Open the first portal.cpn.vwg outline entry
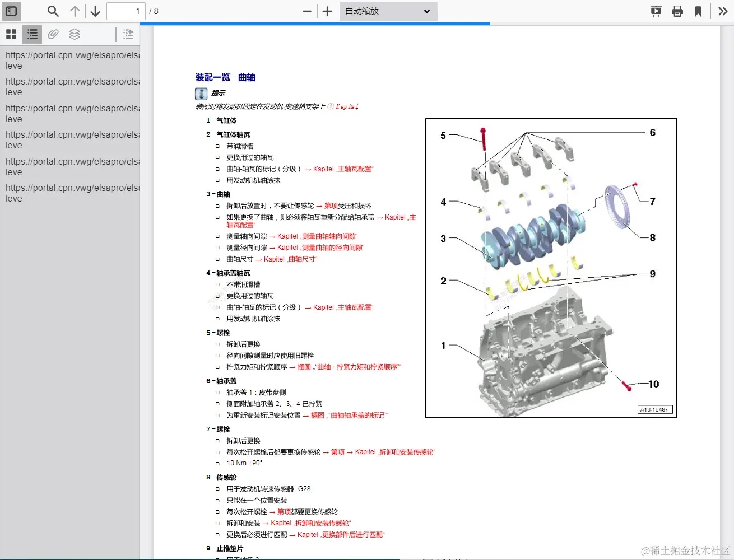Image resolution: width=734 pixels, height=560 pixels. [73, 60]
